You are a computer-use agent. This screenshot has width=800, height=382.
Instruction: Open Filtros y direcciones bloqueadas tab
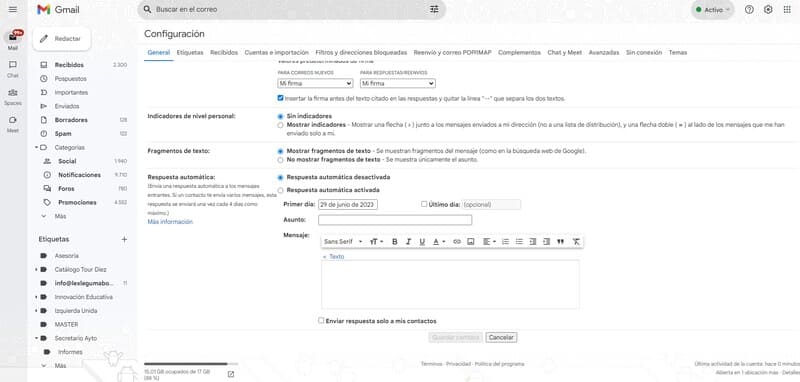(361, 53)
